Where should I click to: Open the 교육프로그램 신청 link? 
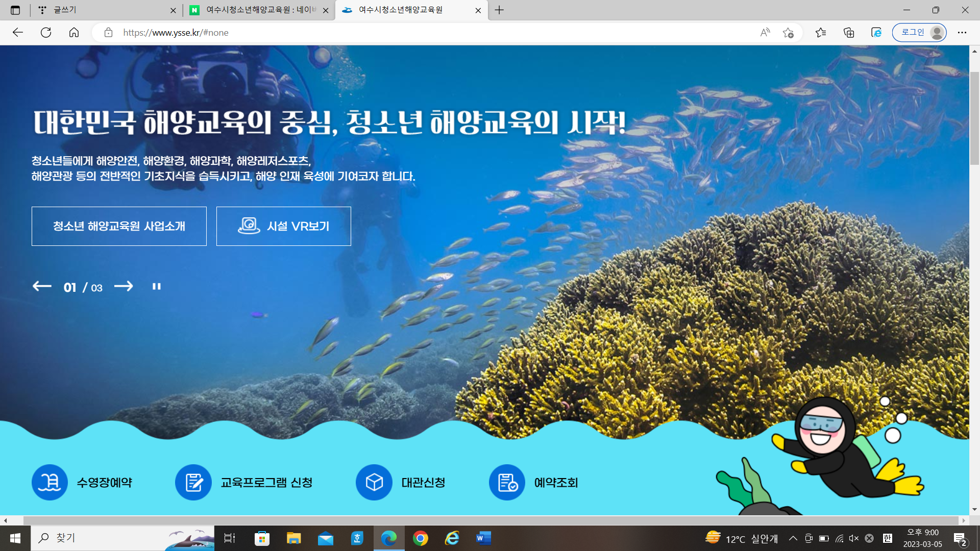tap(266, 483)
